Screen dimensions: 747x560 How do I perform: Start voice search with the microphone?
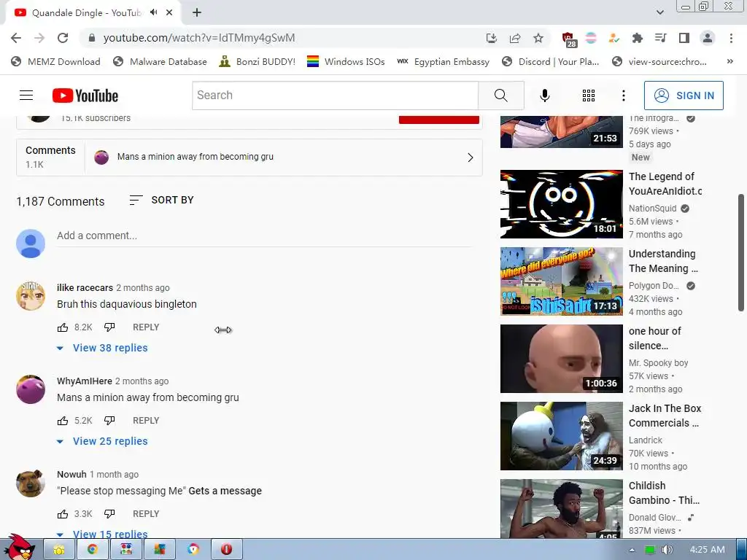544,96
